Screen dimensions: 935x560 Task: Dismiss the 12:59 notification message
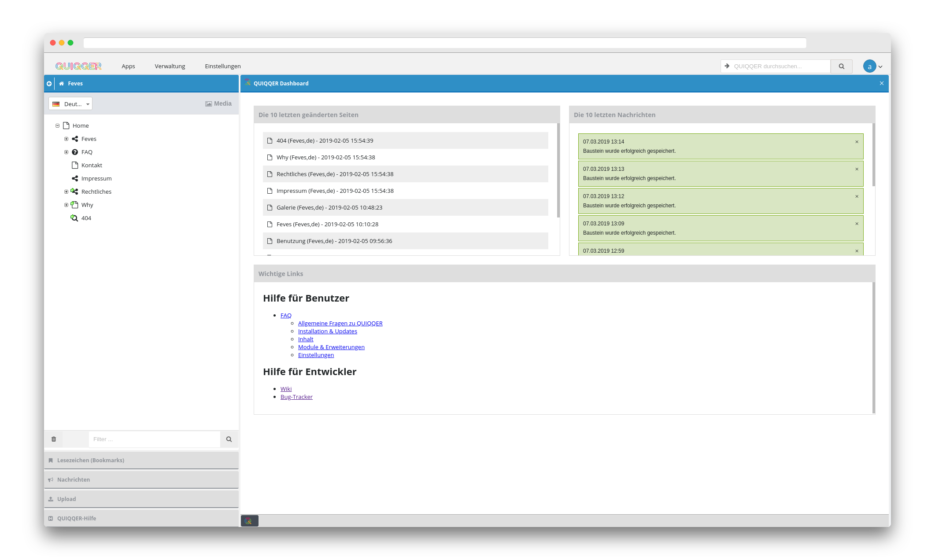click(857, 251)
